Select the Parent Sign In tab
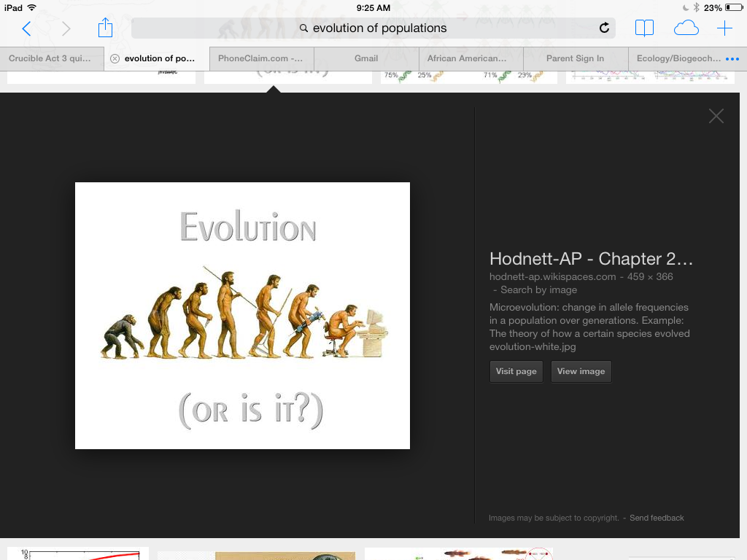 575,58
